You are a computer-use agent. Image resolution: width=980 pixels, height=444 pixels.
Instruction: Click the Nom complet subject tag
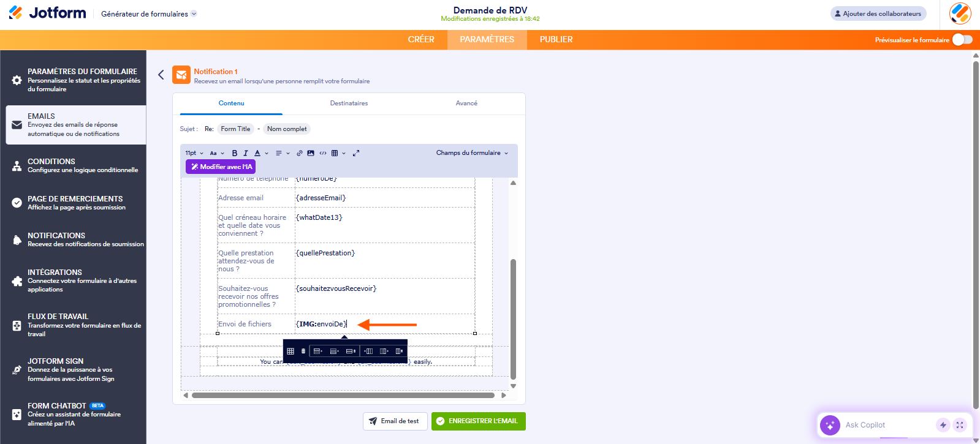[x=287, y=129]
